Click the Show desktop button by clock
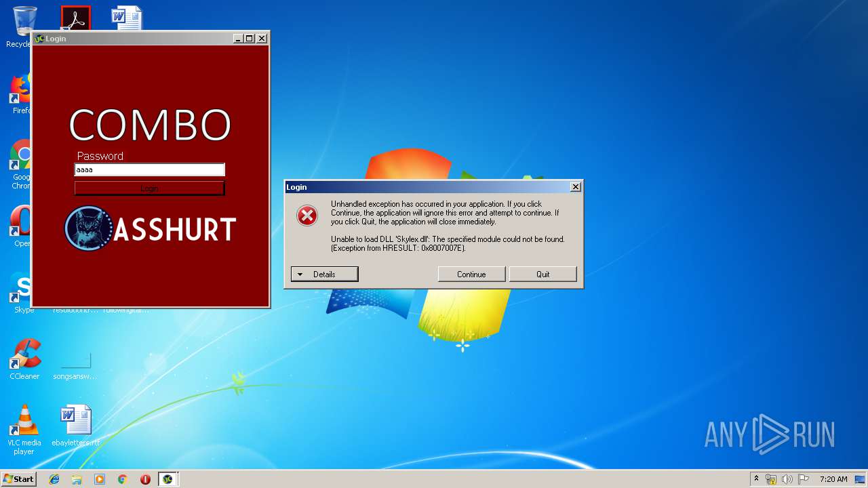Screen dimensions: 868x488 tap(861, 479)
